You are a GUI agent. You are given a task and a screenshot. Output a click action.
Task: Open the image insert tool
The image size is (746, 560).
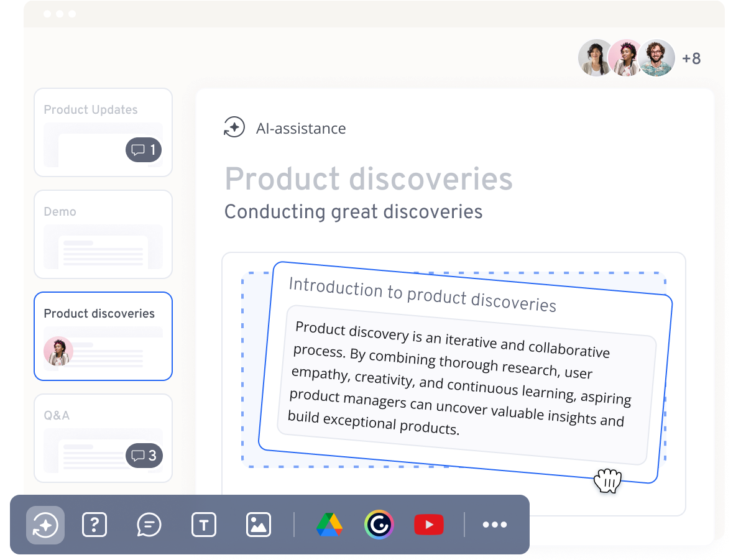pos(258,525)
